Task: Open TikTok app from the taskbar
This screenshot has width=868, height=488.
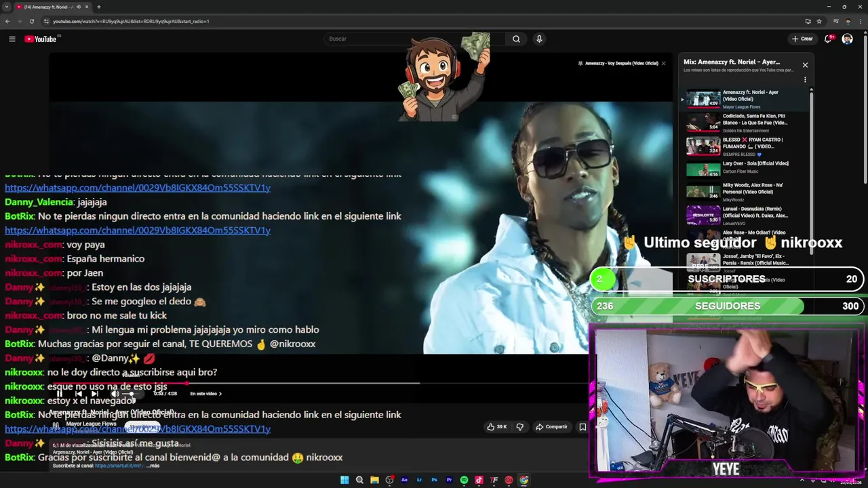Action: pyautogui.click(x=479, y=480)
